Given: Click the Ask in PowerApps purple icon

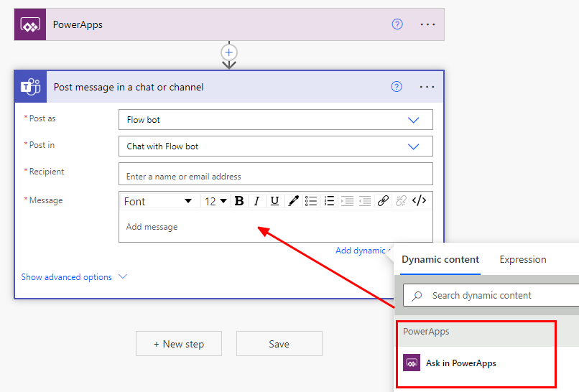Looking at the screenshot, I should pos(412,363).
